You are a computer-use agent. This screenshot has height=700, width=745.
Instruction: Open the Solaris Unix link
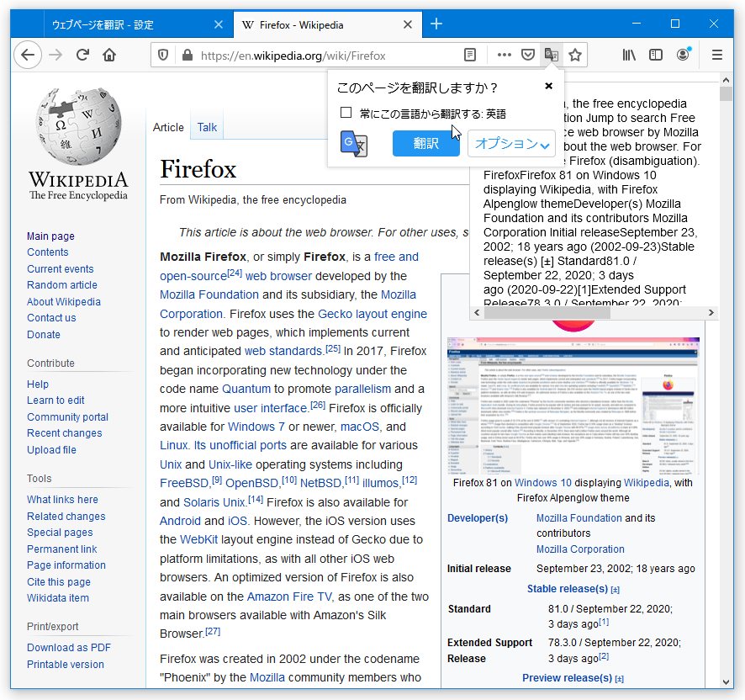coord(214,502)
